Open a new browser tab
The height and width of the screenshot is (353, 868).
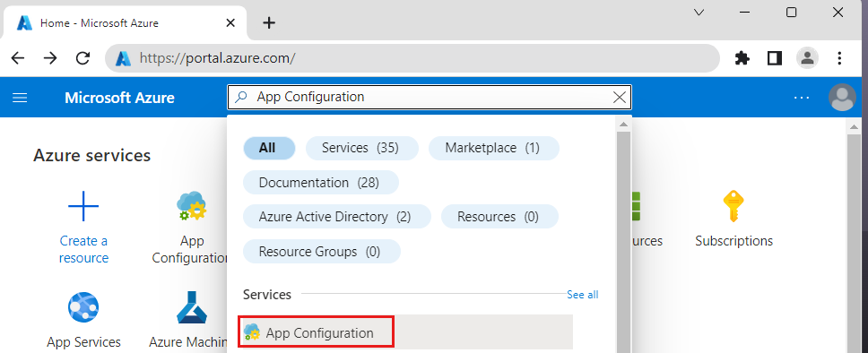tap(268, 22)
